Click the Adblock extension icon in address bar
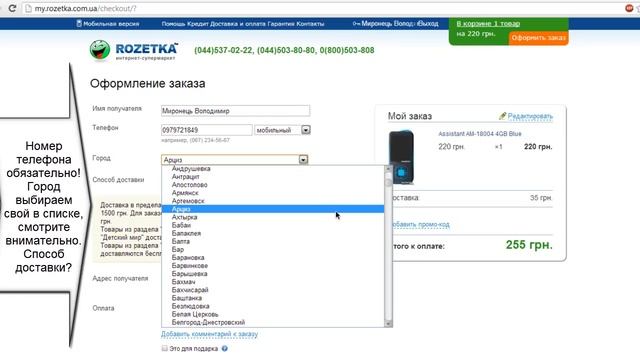 pyautogui.click(x=629, y=8)
